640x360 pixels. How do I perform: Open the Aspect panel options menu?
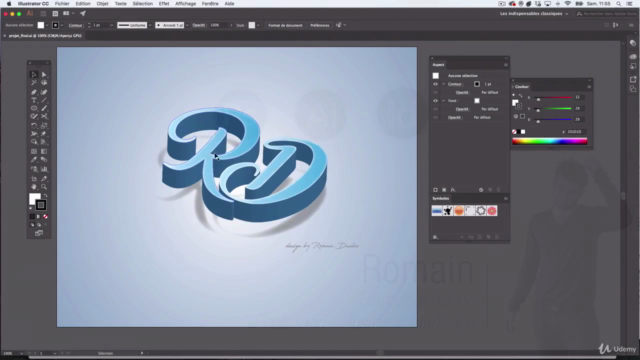[506, 65]
